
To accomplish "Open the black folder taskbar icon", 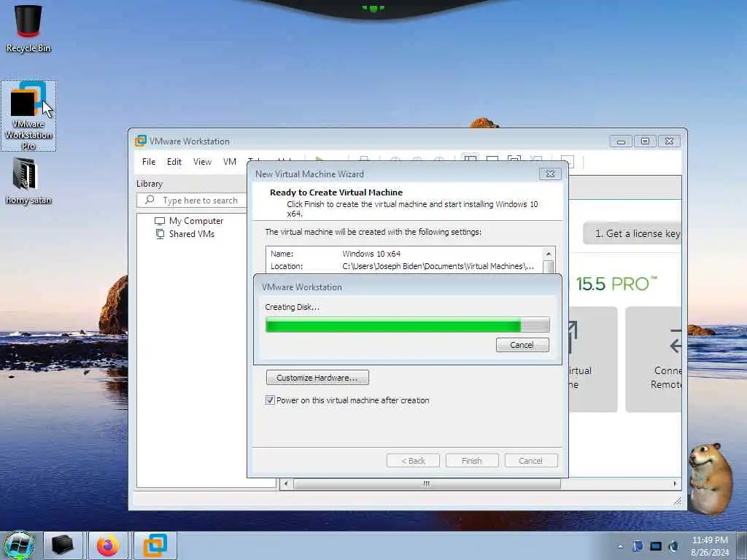I will (63, 545).
